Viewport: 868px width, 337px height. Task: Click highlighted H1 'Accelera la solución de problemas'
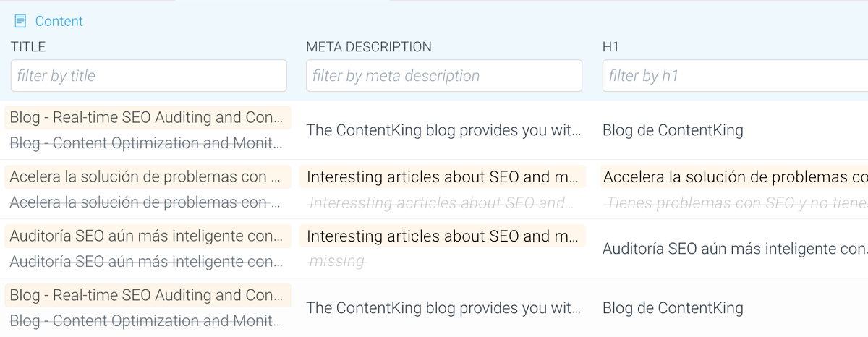(734, 176)
